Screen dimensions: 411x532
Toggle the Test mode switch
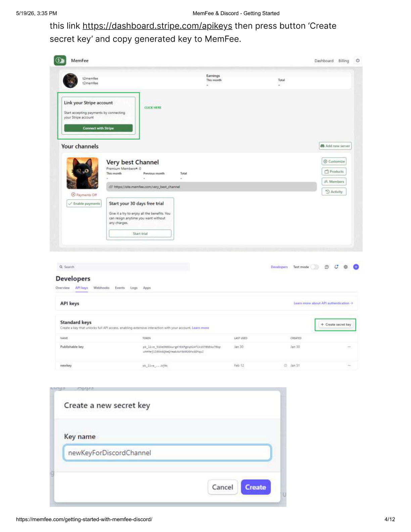[x=315, y=267]
